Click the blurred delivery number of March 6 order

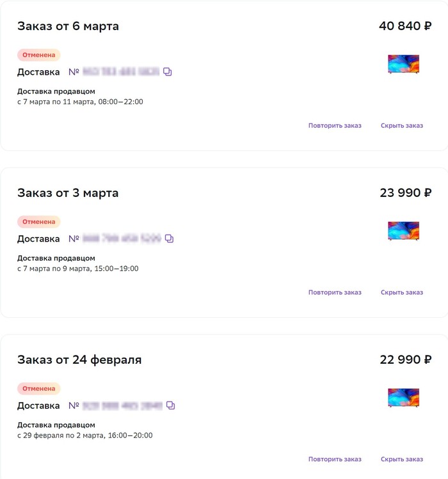click(x=121, y=72)
